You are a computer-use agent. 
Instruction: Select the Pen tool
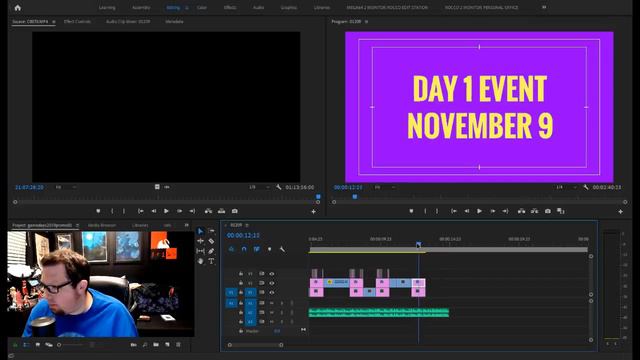click(x=211, y=251)
